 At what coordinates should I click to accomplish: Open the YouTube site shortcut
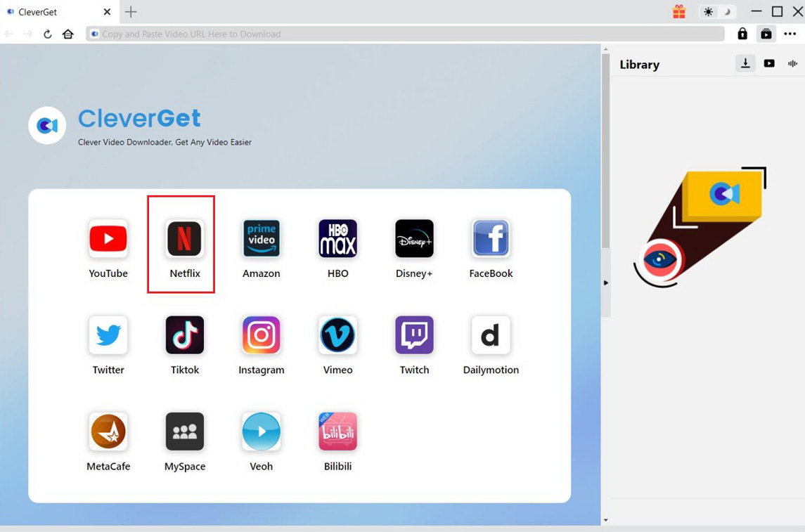point(108,240)
